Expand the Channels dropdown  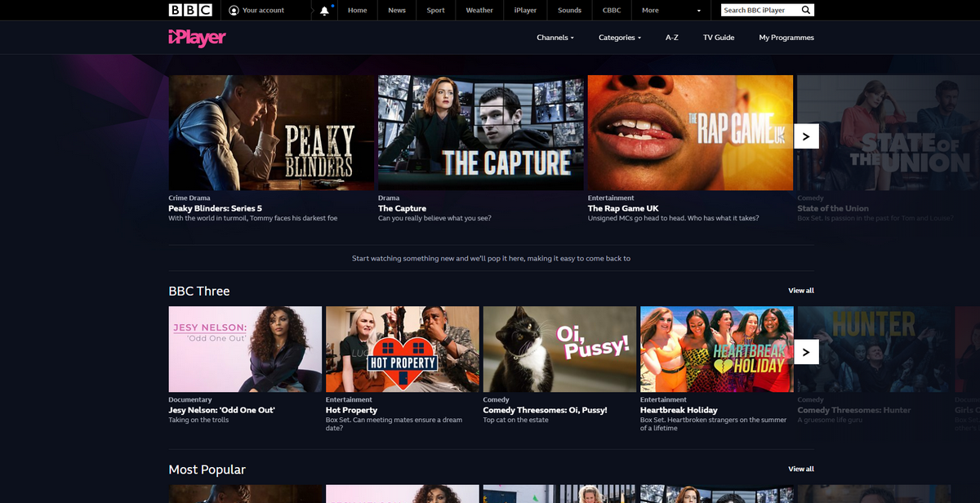(555, 38)
